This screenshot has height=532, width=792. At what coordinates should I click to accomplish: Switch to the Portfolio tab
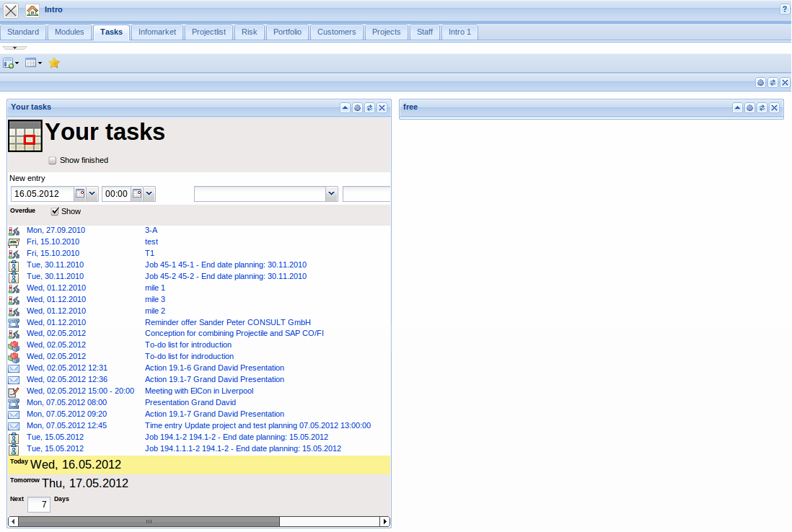coord(287,32)
